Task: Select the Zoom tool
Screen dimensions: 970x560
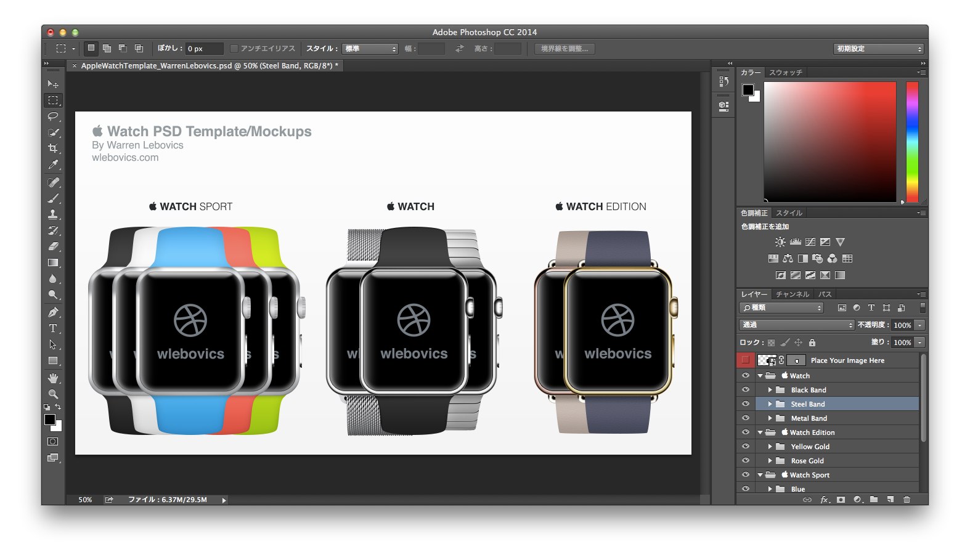Action: pos(53,394)
